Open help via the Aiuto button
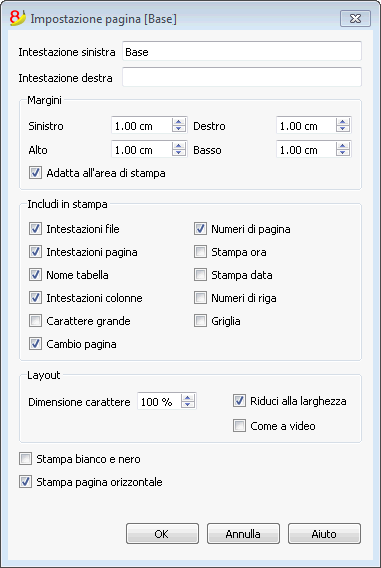 (325, 534)
